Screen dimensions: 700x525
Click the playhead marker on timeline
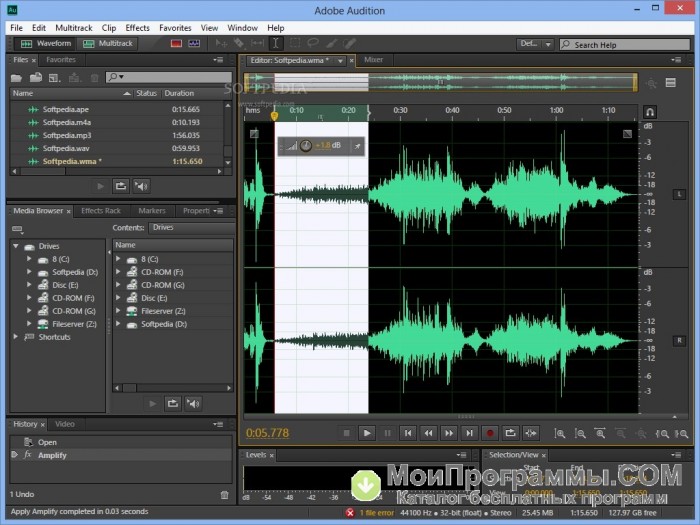coord(274,116)
